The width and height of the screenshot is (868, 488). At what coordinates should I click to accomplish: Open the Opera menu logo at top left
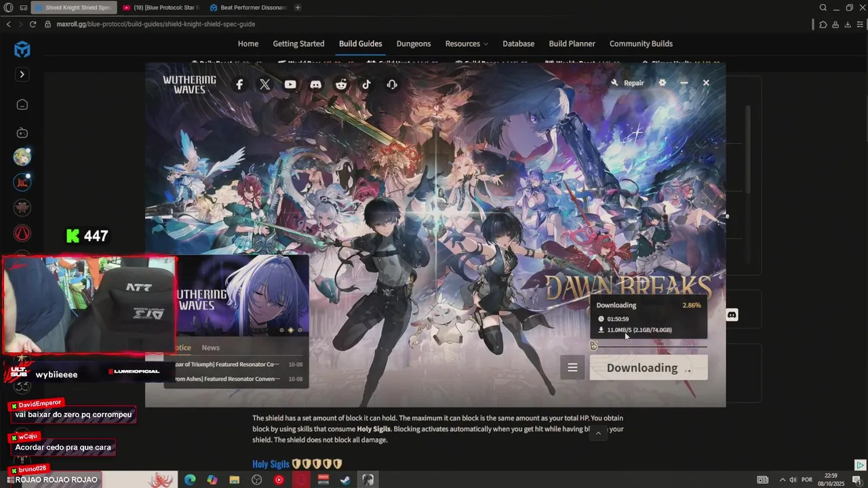click(x=8, y=7)
